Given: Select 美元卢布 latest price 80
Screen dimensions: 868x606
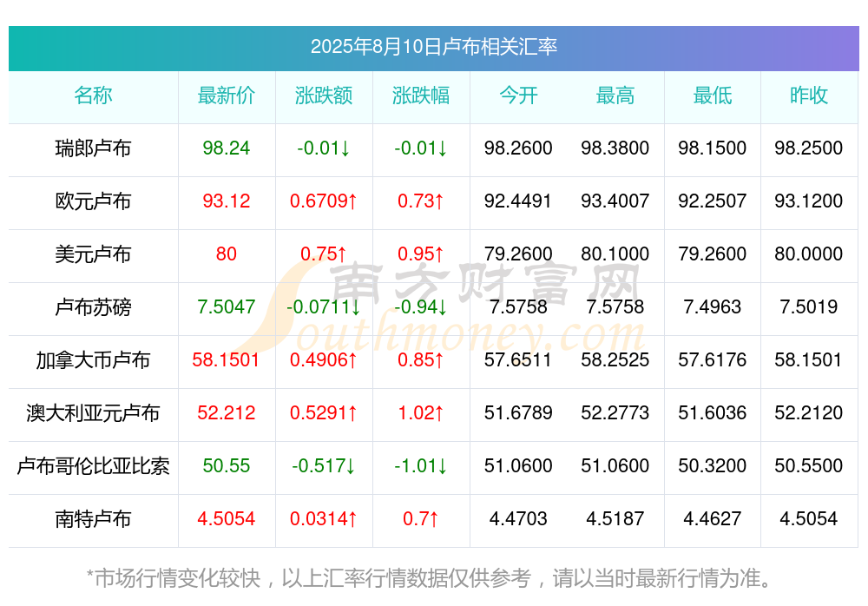Looking at the screenshot, I should (x=227, y=254).
